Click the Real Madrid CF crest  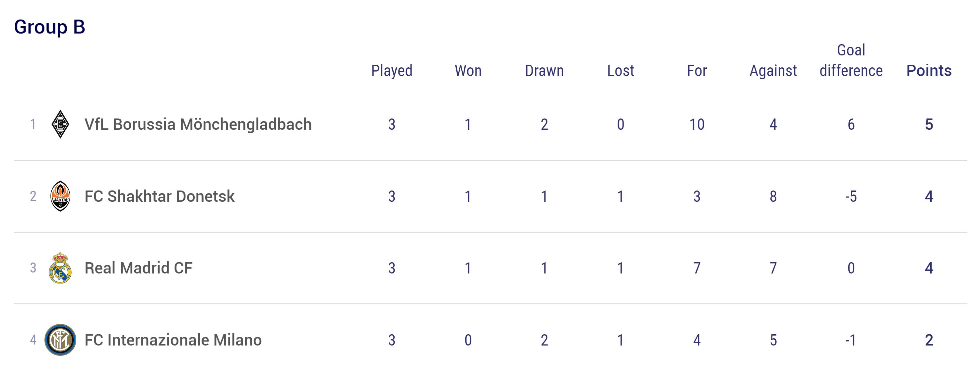coord(60,268)
